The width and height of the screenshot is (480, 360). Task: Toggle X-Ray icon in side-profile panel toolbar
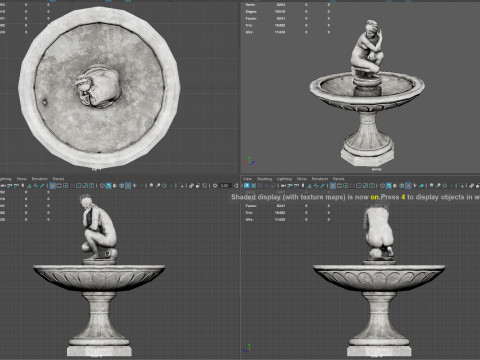[191, 186]
